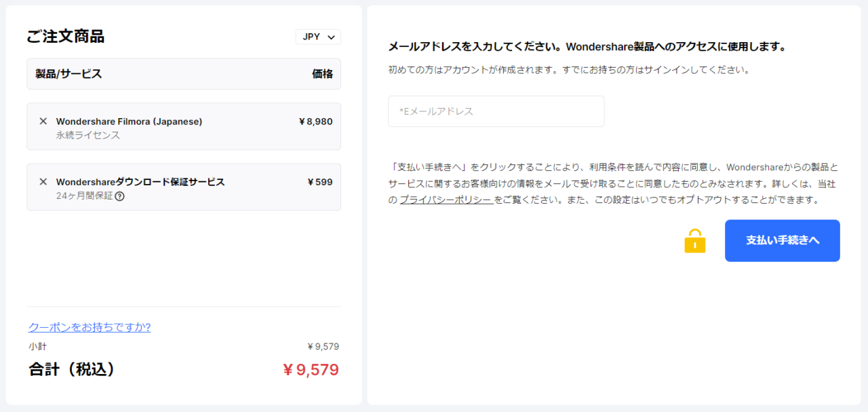This screenshot has height=412, width=868.
Task: Click the 支払い手続きへ button
Action: point(783,240)
